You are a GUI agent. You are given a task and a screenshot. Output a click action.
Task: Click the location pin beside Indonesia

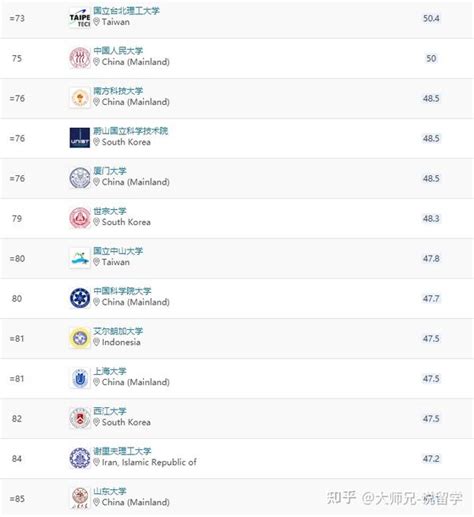[96, 342]
